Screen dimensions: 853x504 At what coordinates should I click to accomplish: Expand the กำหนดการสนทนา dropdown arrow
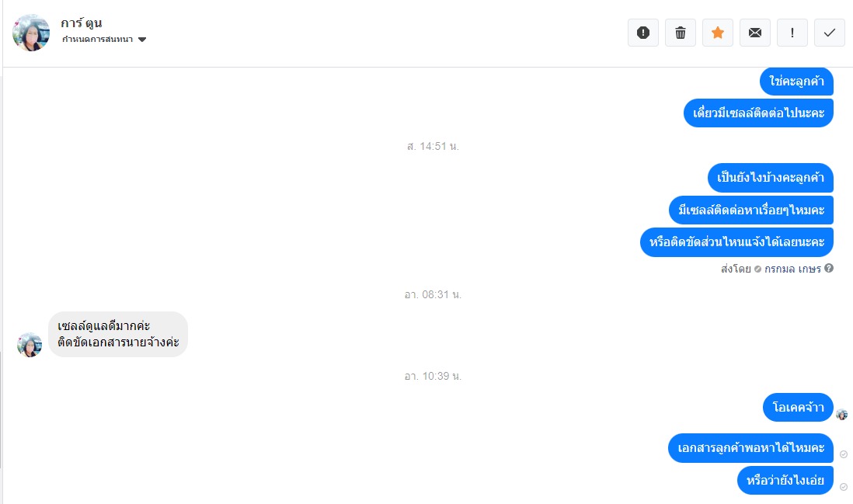[142, 40]
